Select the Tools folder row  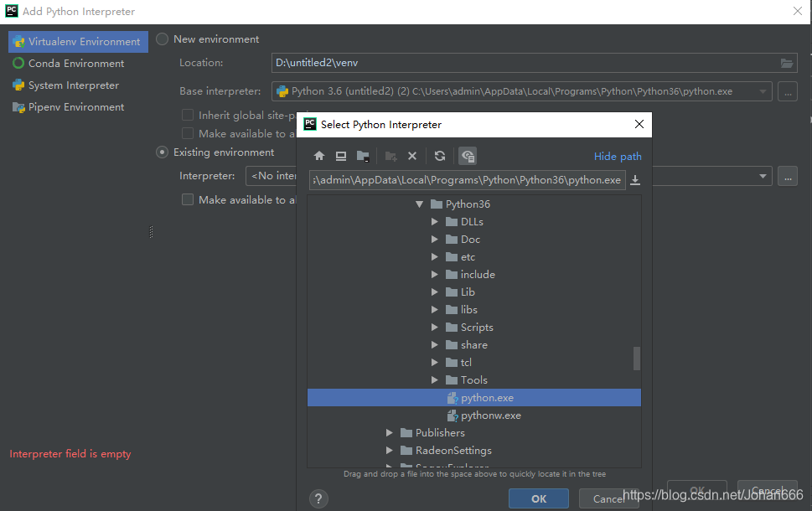(x=473, y=380)
